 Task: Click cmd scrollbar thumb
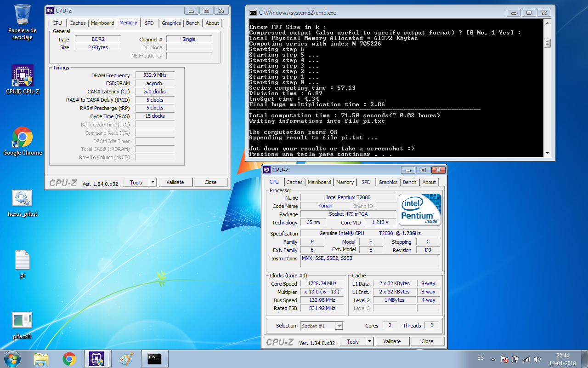(547, 43)
